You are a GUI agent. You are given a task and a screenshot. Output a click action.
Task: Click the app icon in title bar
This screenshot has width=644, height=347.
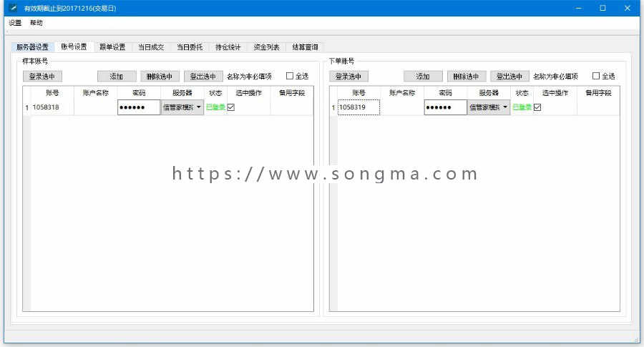click(x=13, y=8)
